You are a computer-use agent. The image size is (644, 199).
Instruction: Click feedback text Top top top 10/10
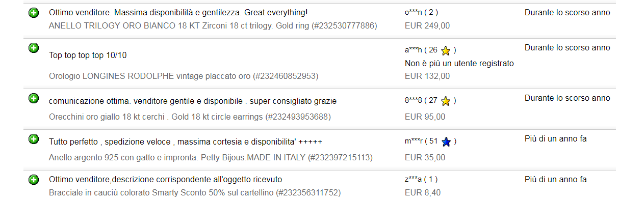pyautogui.click(x=88, y=55)
